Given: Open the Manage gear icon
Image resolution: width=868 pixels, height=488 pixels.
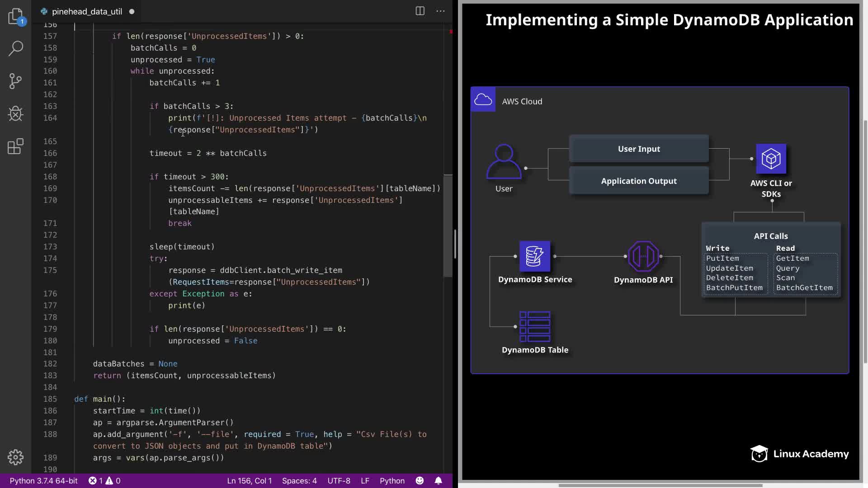Looking at the screenshot, I should point(15,457).
